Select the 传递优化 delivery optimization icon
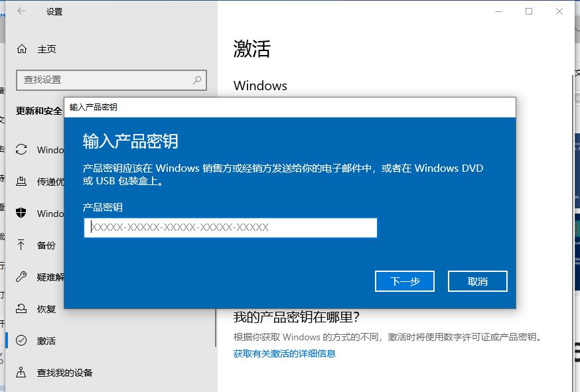The width and height of the screenshot is (580, 392). click(21, 181)
